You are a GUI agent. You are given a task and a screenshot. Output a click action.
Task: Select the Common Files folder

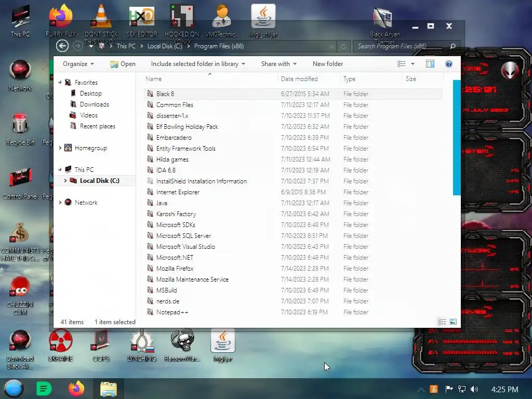click(x=175, y=105)
